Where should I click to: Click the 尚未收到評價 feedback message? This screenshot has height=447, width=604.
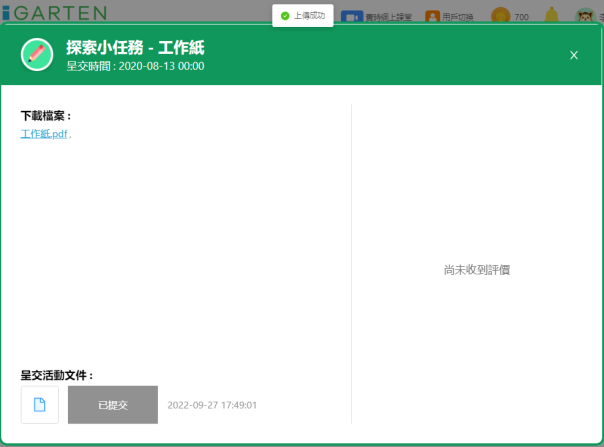477,270
